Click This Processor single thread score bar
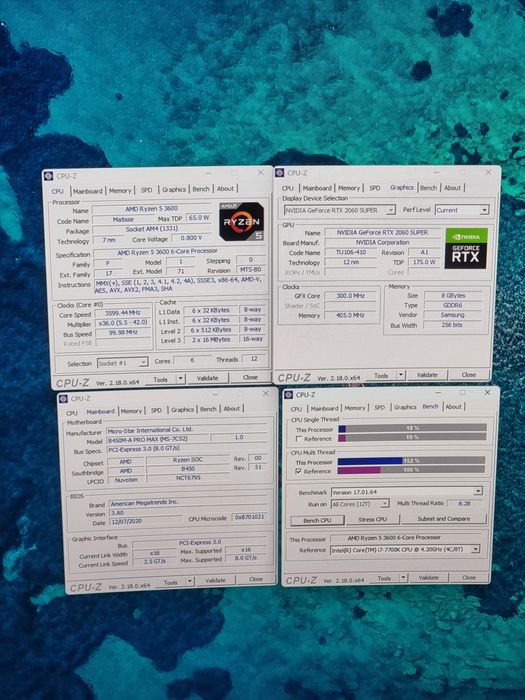 [412, 428]
